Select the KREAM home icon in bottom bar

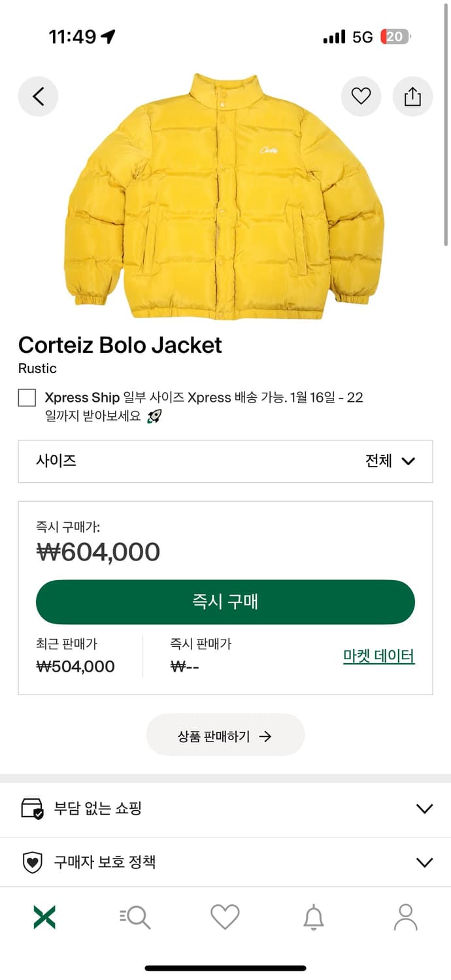pyautogui.click(x=44, y=917)
